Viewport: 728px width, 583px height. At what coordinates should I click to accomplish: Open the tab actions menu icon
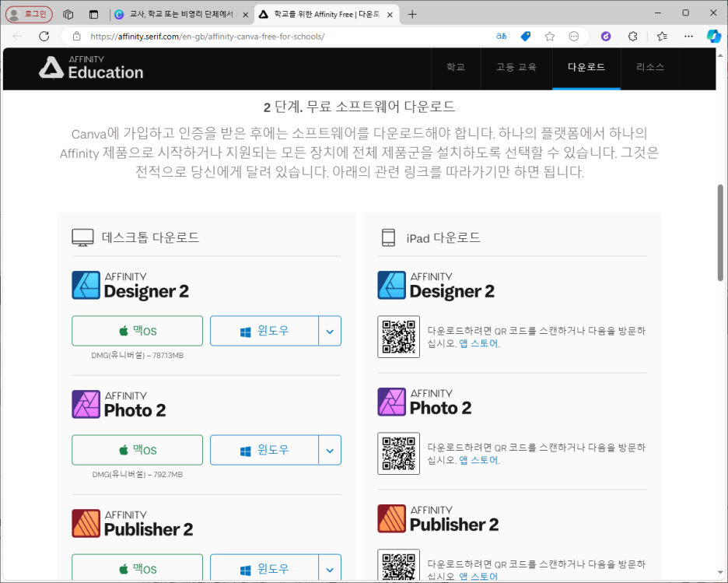(68, 15)
